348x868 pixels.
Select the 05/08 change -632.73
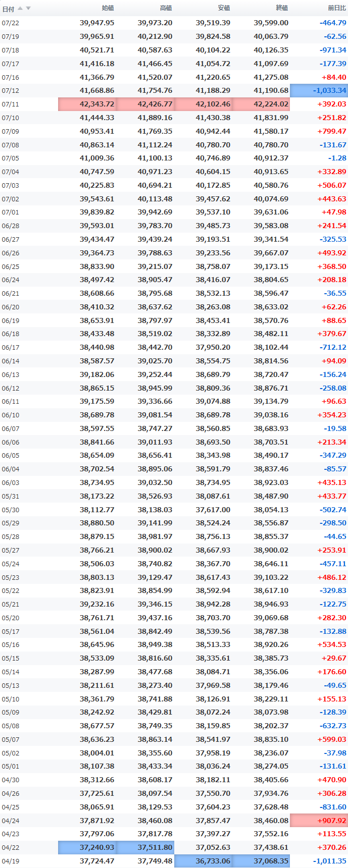(333, 726)
